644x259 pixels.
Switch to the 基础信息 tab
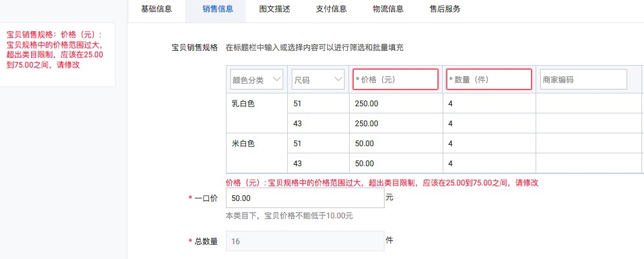(156, 9)
